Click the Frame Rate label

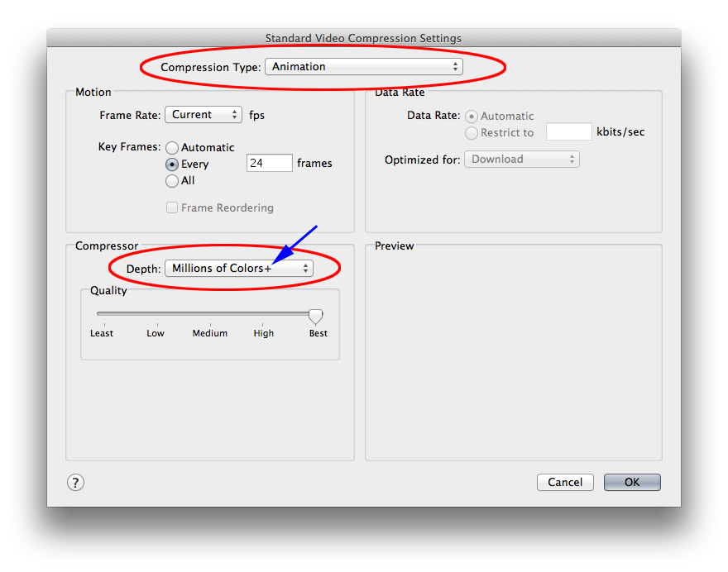130,115
